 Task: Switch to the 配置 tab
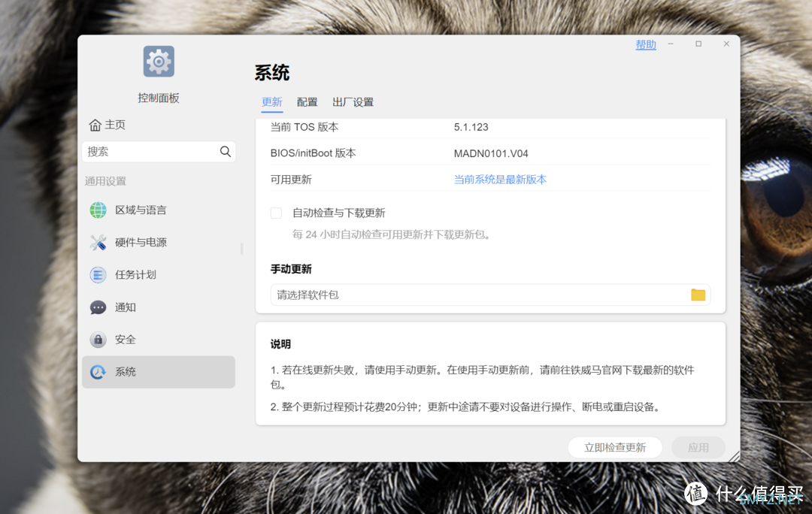point(307,102)
